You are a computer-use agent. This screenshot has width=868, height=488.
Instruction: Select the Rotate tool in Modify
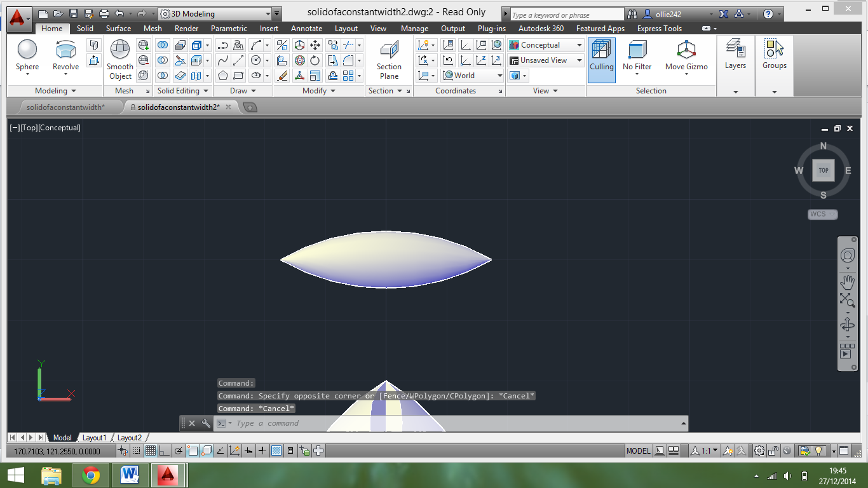(x=315, y=60)
